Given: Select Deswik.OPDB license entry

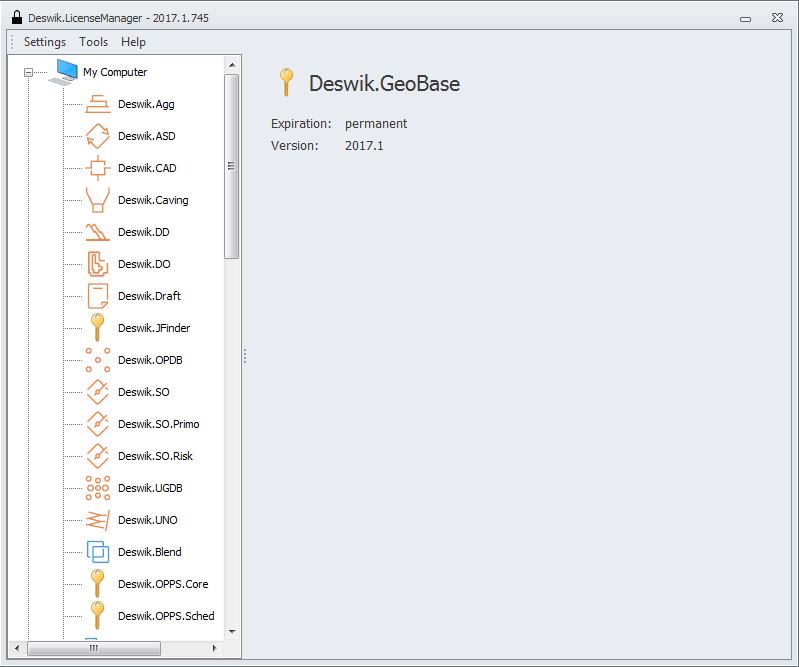Looking at the screenshot, I should pyautogui.click(x=150, y=360).
